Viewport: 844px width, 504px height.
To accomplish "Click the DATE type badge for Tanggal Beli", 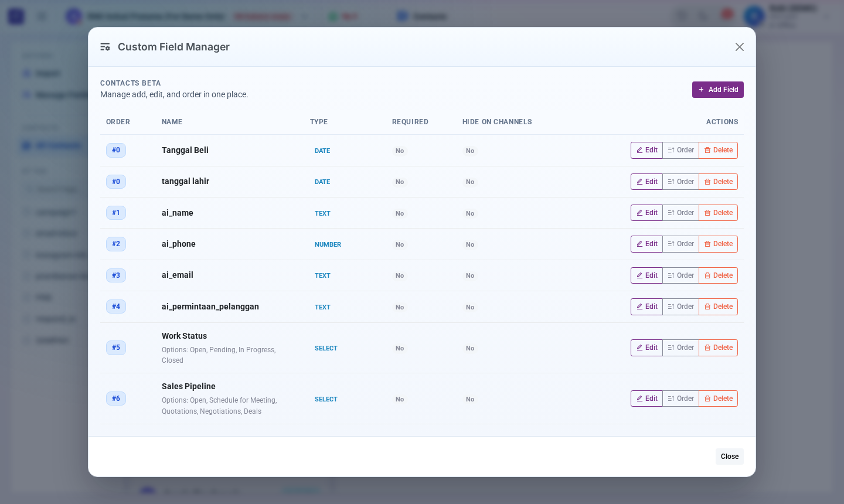I will point(322,151).
